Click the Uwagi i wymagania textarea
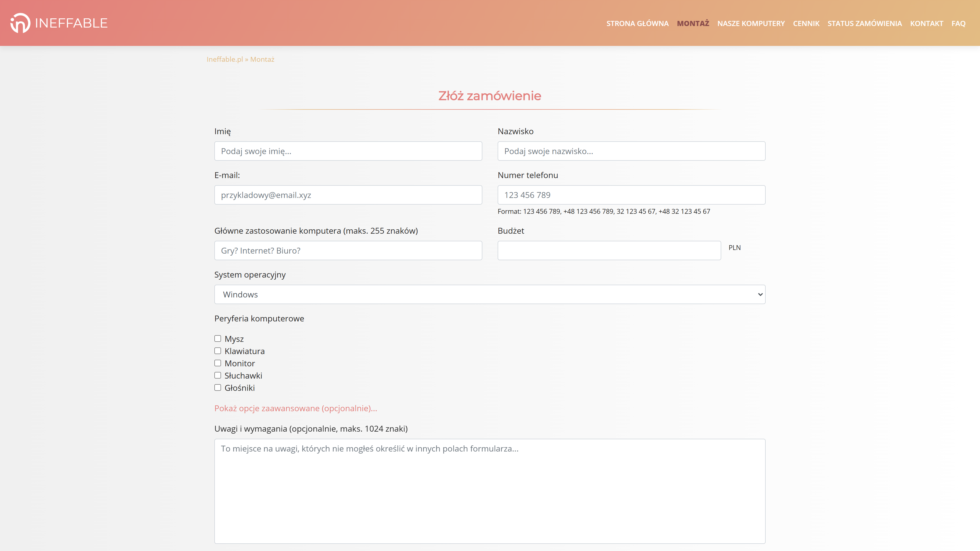This screenshot has height=551, width=980. pos(489,491)
